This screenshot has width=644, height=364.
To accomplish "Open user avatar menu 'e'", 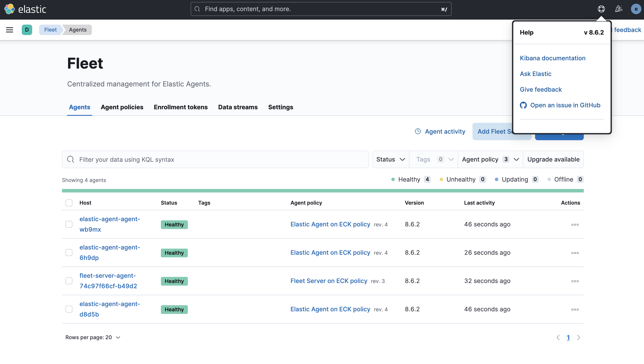I will (636, 9).
